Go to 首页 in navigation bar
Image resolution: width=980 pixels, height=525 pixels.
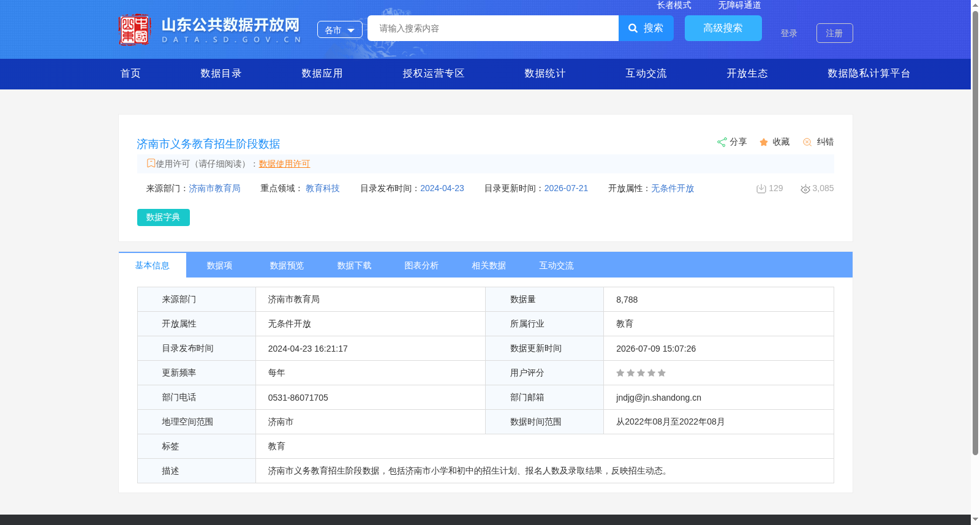click(x=130, y=74)
